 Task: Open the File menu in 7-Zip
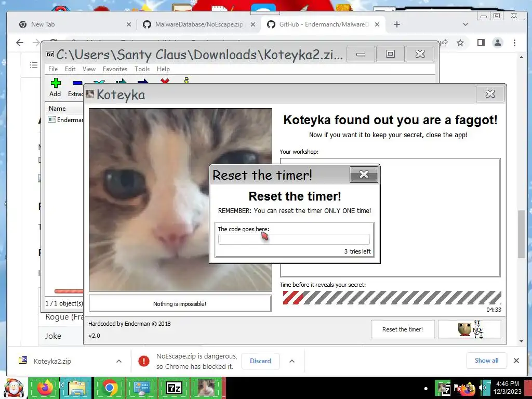pyautogui.click(x=53, y=69)
